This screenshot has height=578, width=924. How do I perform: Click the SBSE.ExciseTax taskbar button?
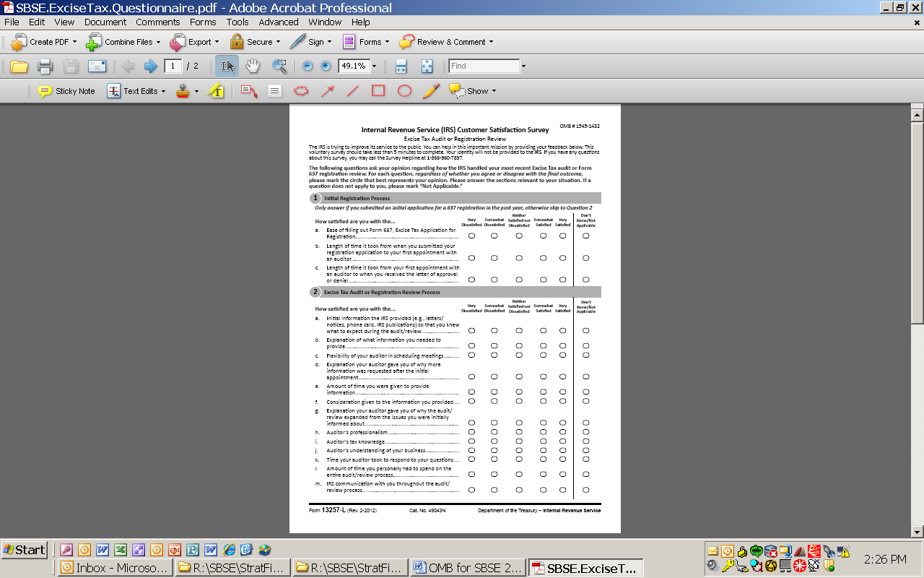click(x=585, y=568)
